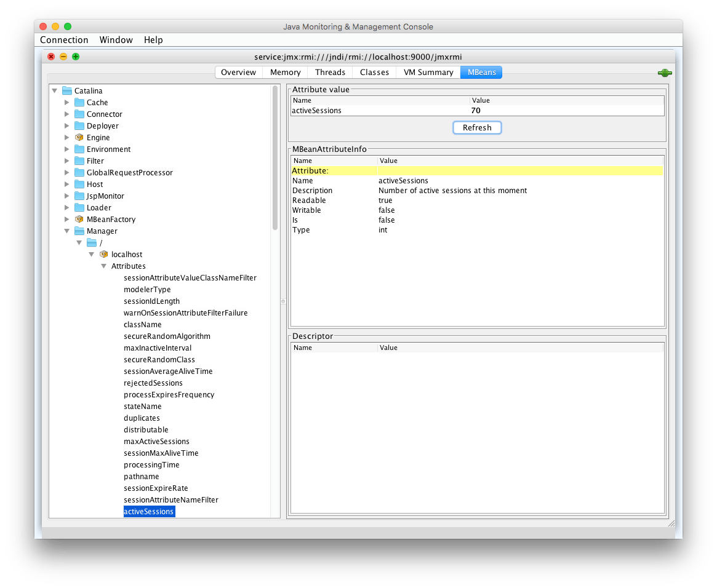717x588 pixels.
Task: Select the warnOnSessionAttributeFilterFailure attribute
Action: (x=186, y=312)
